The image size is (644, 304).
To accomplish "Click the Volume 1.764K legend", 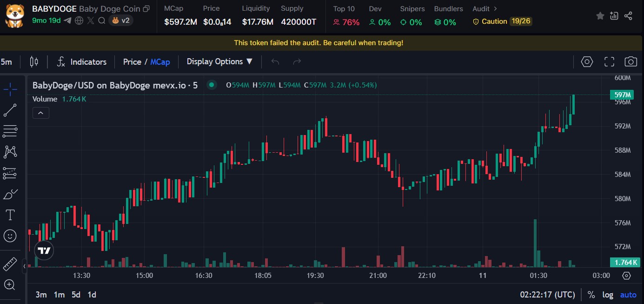I will pyautogui.click(x=59, y=99).
